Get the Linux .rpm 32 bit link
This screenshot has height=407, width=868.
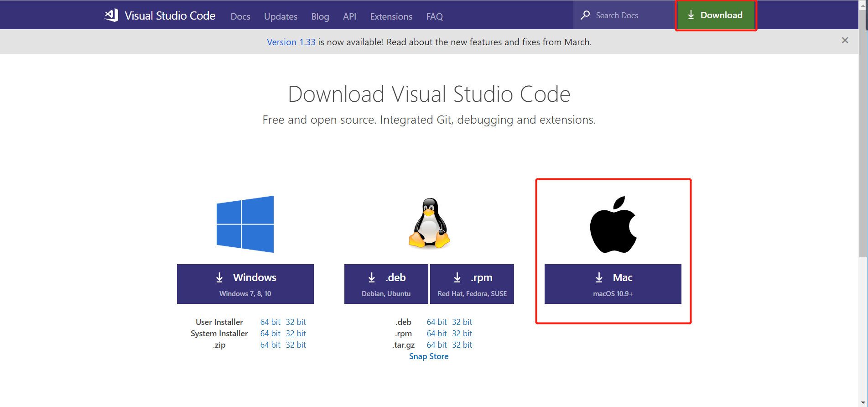point(462,334)
